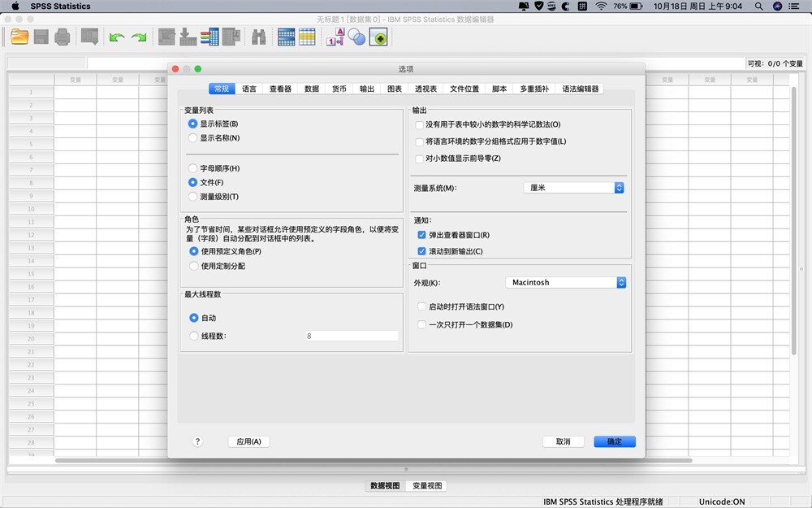812x508 pixels.
Task: Switch to 变量视图 at bottom
Action: pos(427,486)
